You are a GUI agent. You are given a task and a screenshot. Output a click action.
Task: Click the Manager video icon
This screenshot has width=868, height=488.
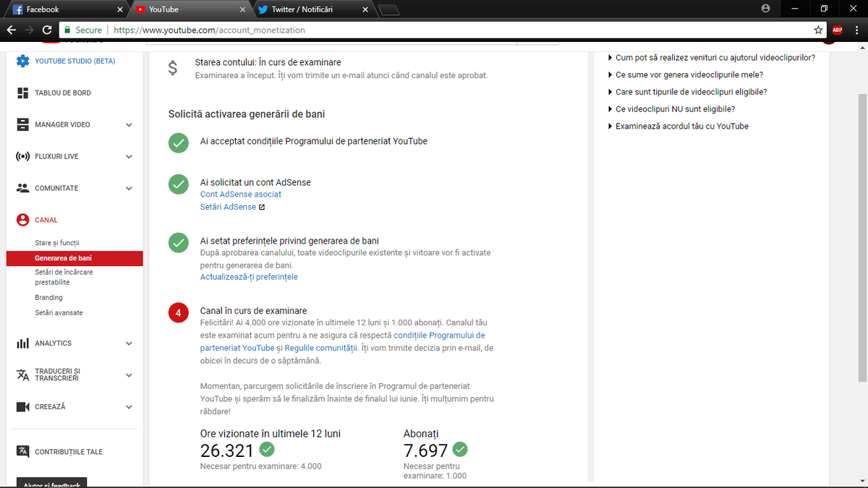tap(22, 124)
